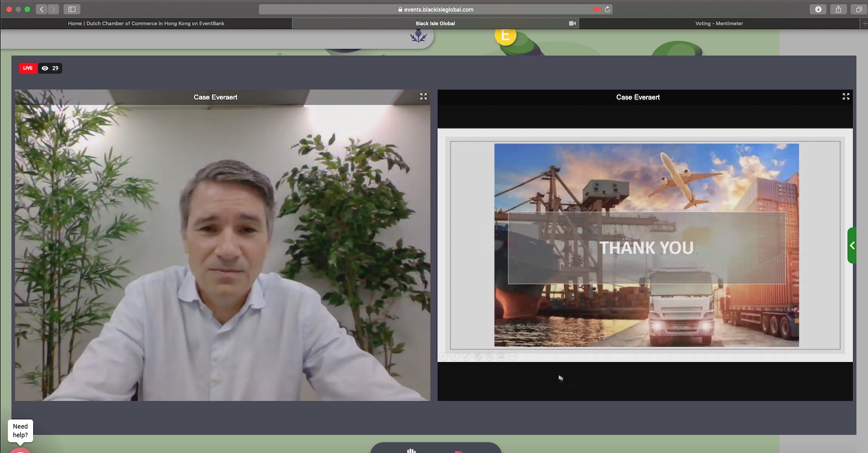This screenshot has height=453, width=868.
Task: Click the viewer count eye icon
Action: (x=45, y=68)
